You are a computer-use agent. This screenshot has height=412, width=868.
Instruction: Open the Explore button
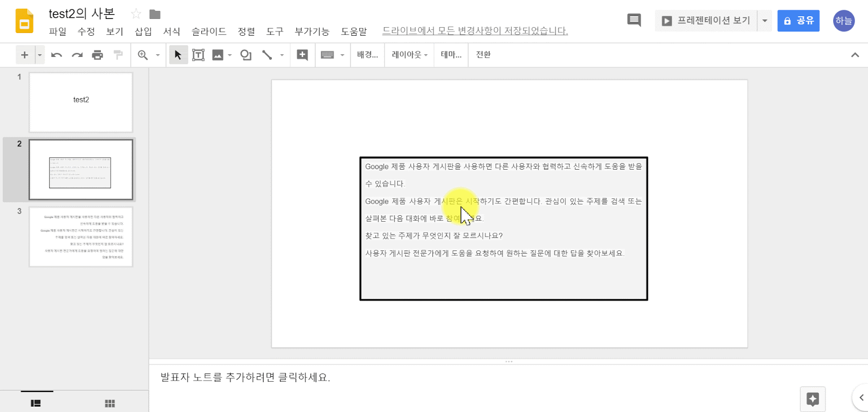click(x=813, y=399)
